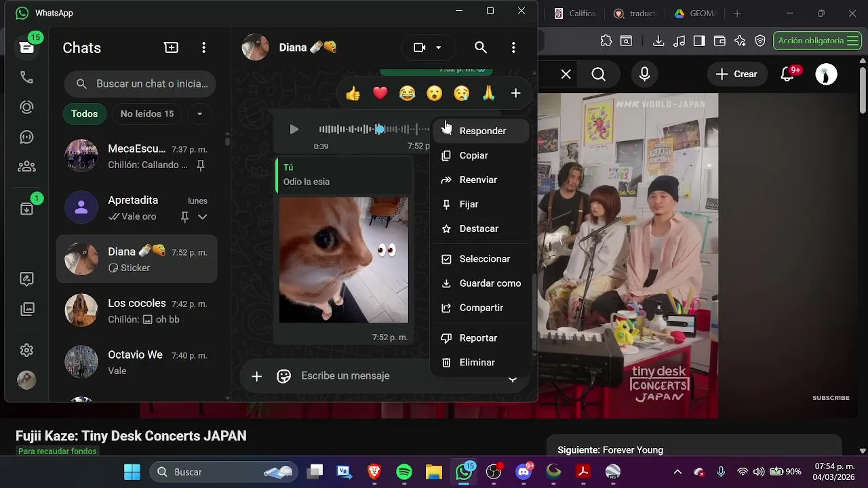Expand Apretadita chat options chevron
The image size is (868, 488).
click(x=202, y=217)
